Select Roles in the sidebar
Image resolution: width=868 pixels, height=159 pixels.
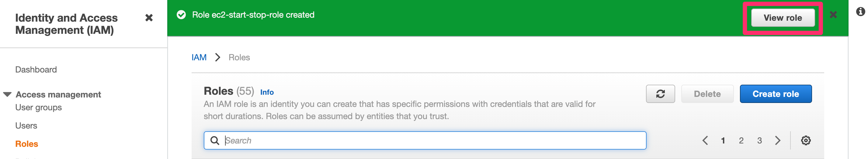pyautogui.click(x=27, y=144)
